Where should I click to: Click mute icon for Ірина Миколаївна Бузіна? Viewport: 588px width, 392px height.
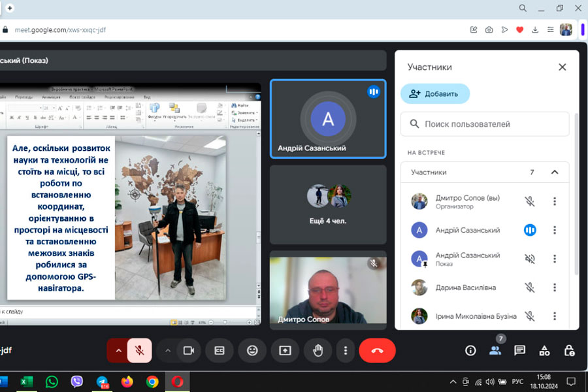pyautogui.click(x=529, y=316)
